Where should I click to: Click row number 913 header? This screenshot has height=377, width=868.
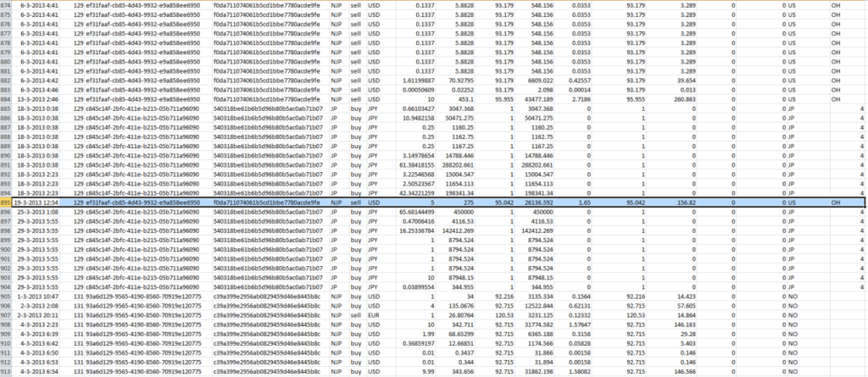click(x=6, y=372)
